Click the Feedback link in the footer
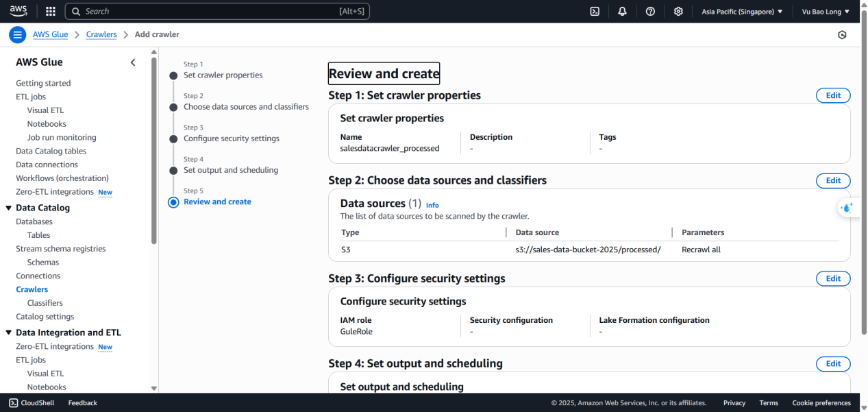The image size is (868, 412). [x=83, y=403]
